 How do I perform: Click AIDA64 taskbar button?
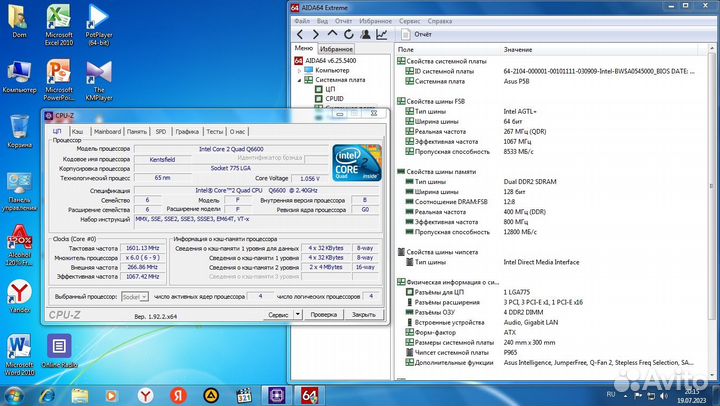point(309,395)
